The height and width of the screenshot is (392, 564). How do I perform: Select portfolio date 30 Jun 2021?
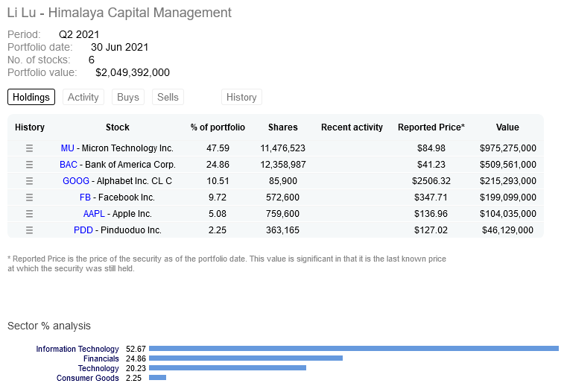click(119, 47)
